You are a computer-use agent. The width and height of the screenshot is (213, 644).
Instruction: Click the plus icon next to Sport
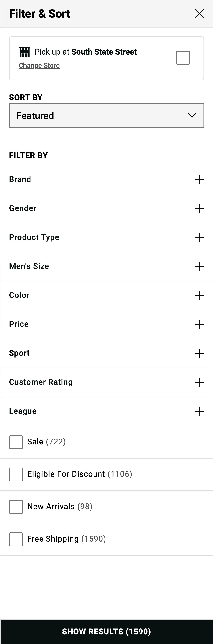[x=199, y=353]
